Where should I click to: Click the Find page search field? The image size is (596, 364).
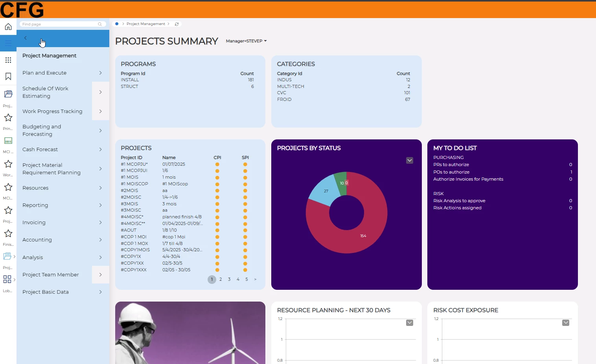[x=59, y=24]
